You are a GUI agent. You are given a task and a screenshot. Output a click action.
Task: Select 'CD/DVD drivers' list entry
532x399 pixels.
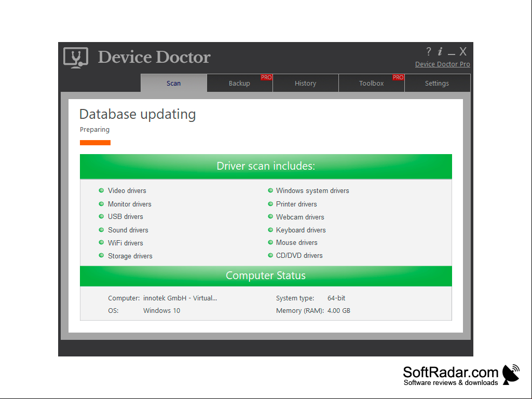tap(299, 255)
